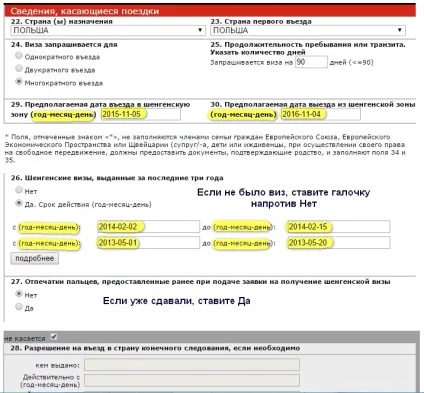Viewport: 424px width, 393px height.
Task: Click the 'кем выдано' input field
Action: tap(192, 365)
